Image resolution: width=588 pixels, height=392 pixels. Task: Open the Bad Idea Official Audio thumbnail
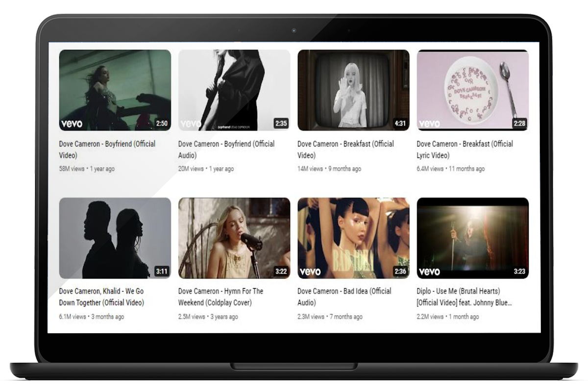coord(353,238)
